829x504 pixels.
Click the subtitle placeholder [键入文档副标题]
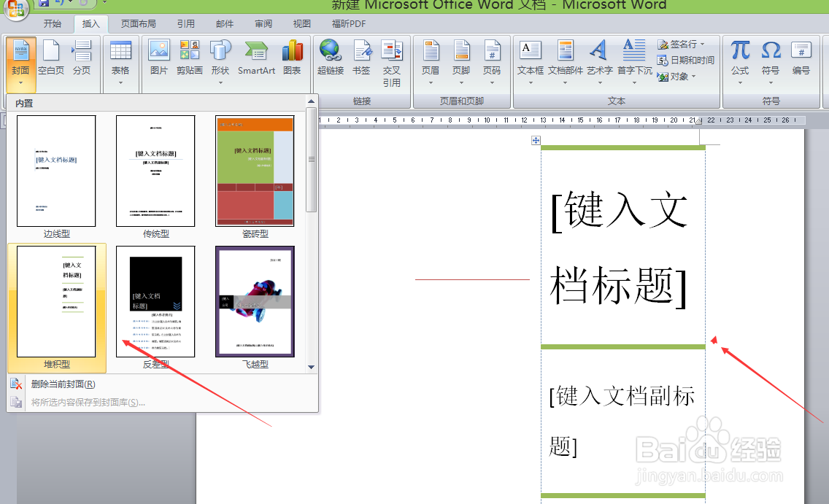pyautogui.click(x=622, y=421)
